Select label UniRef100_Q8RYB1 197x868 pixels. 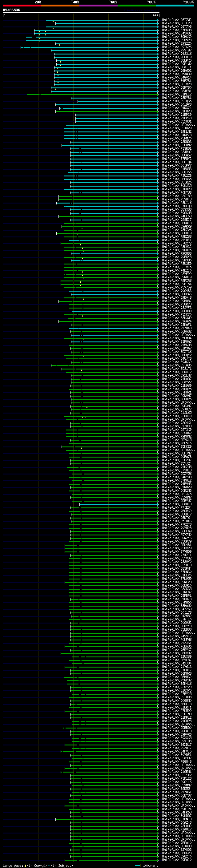coord(177,98)
